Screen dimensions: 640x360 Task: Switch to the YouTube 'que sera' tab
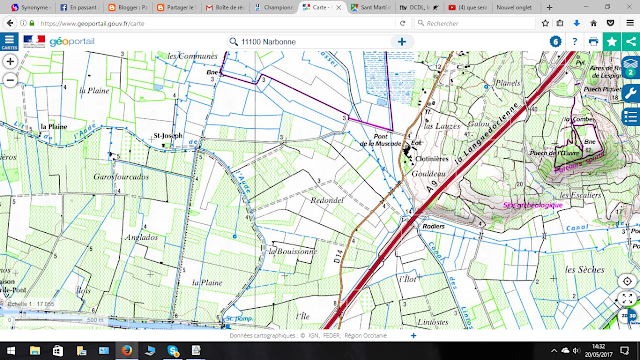click(x=468, y=7)
